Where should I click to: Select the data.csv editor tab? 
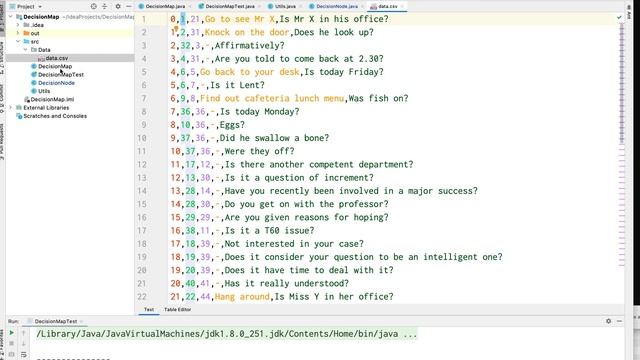[x=388, y=7]
